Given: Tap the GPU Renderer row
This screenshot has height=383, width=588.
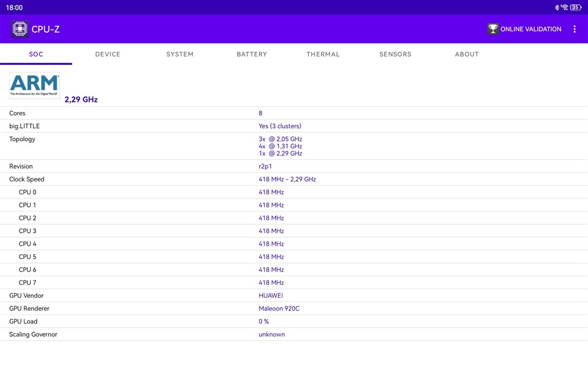Looking at the screenshot, I should (294, 308).
